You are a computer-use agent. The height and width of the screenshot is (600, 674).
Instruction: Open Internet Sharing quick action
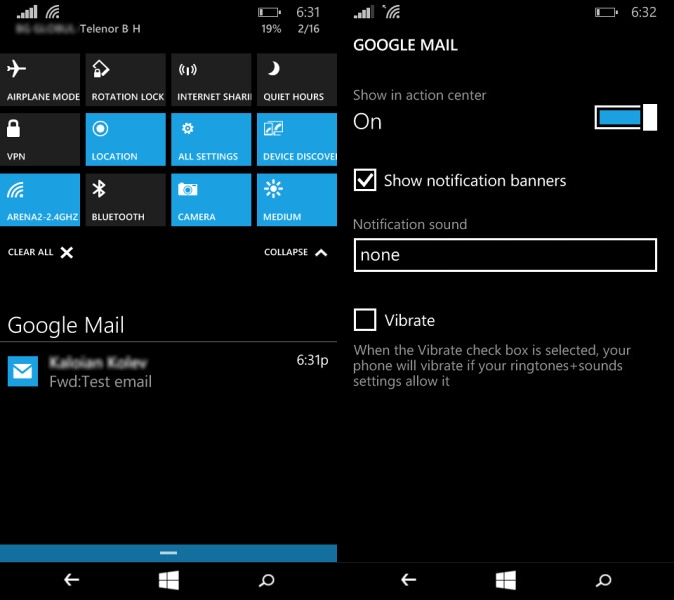(212, 80)
